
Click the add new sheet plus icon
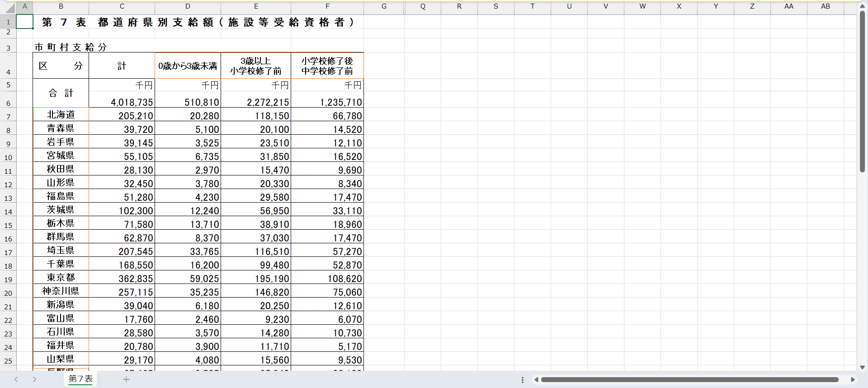[126, 379]
